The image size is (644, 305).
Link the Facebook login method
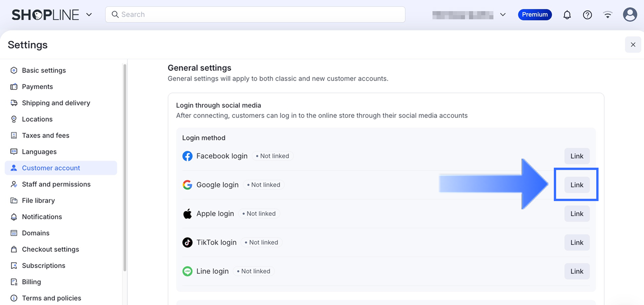(x=577, y=156)
